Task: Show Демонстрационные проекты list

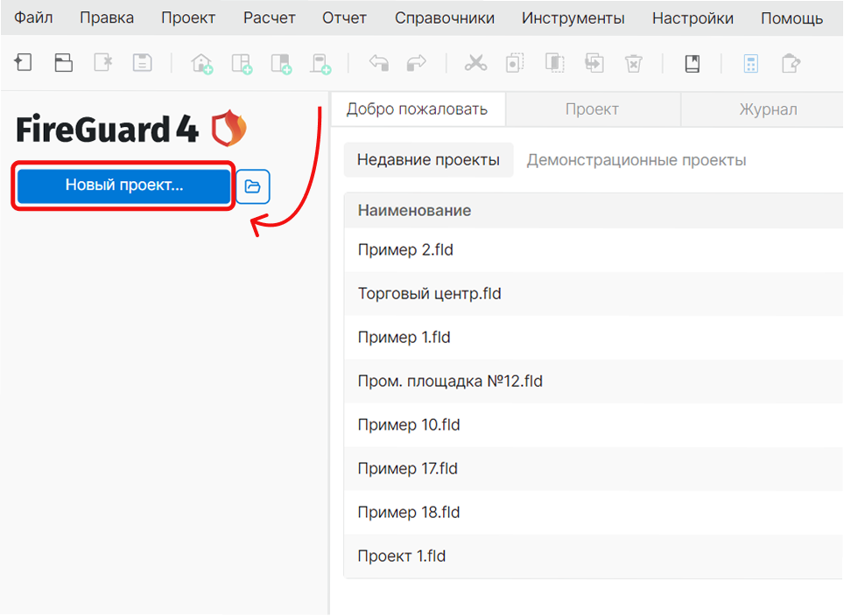Action: pyautogui.click(x=637, y=160)
